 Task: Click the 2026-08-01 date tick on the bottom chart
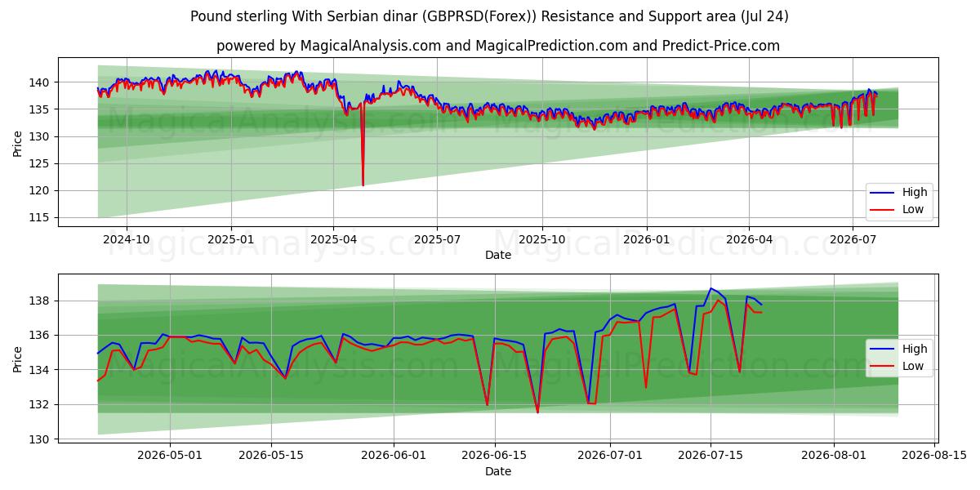click(833, 457)
